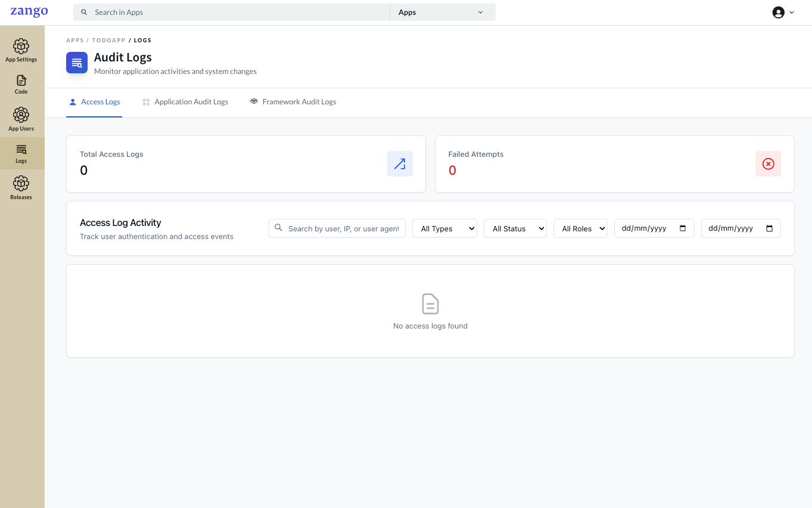Image resolution: width=812 pixels, height=508 pixels.
Task: Click the red Failed Attempts count 0
Action: (x=452, y=171)
